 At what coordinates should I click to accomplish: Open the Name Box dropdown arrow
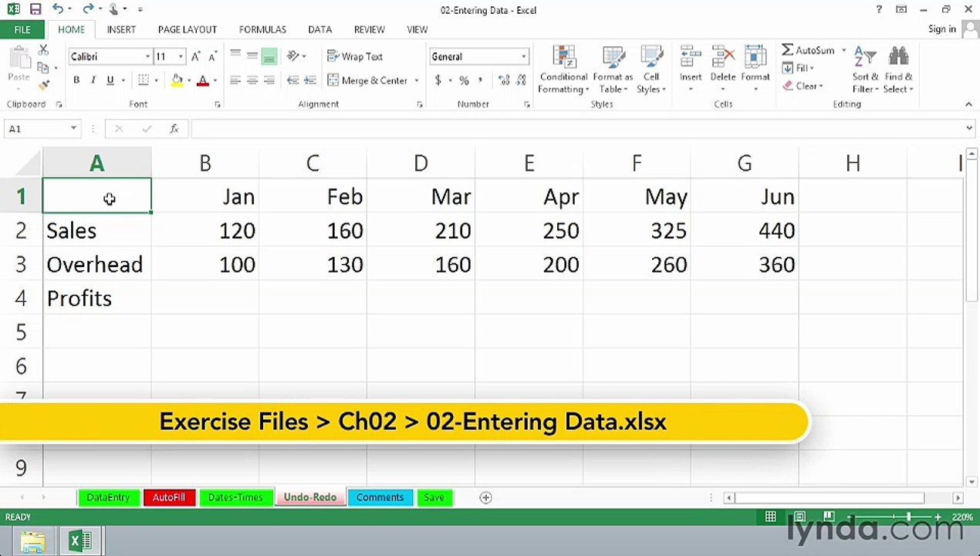[x=73, y=129]
